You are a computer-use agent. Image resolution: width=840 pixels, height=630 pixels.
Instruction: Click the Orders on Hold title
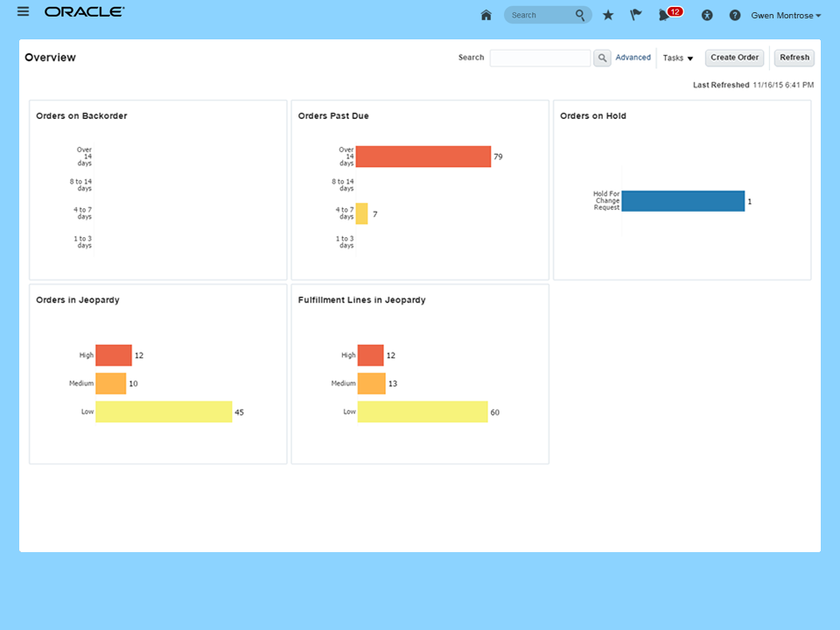(x=593, y=115)
